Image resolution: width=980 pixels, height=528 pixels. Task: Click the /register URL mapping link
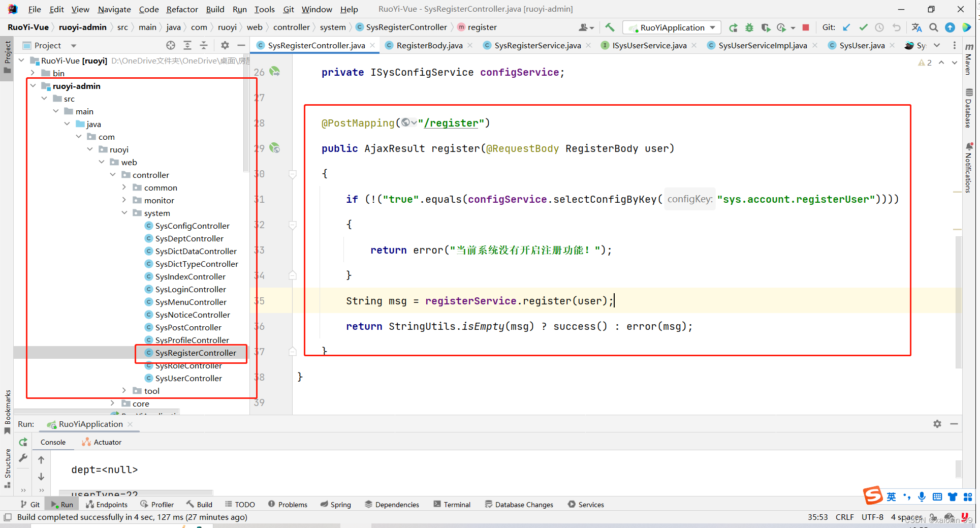pos(451,123)
